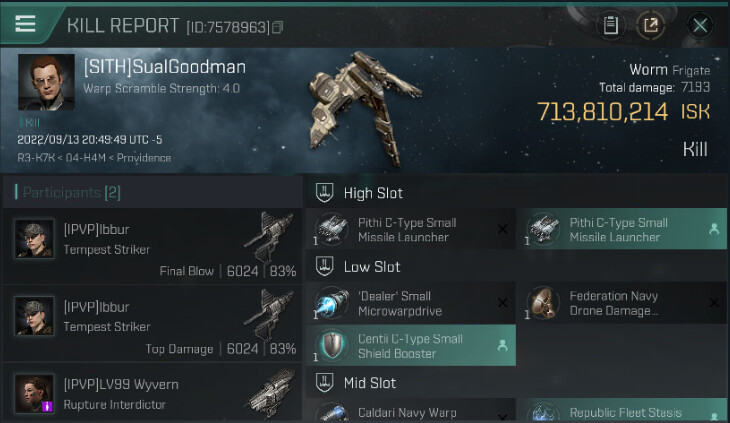This screenshot has width=730, height=423.
Task: Click the High Slot section icon
Action: click(x=324, y=193)
